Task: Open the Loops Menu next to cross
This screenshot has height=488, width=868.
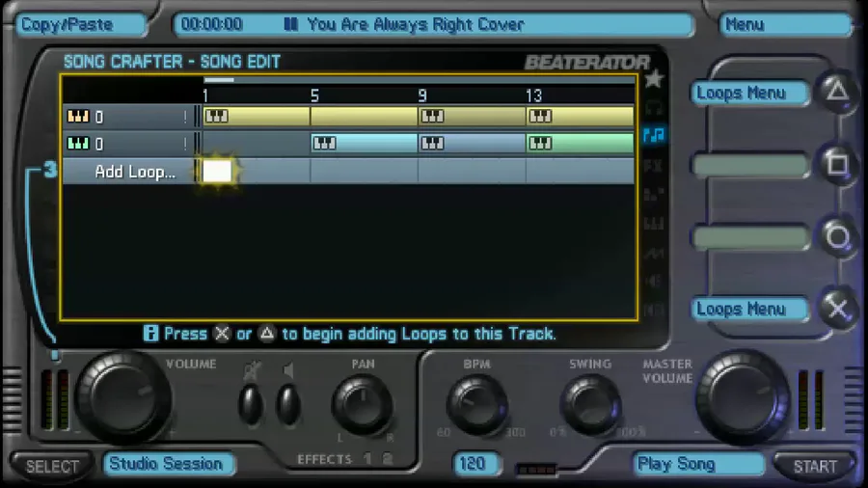Action: (x=750, y=309)
